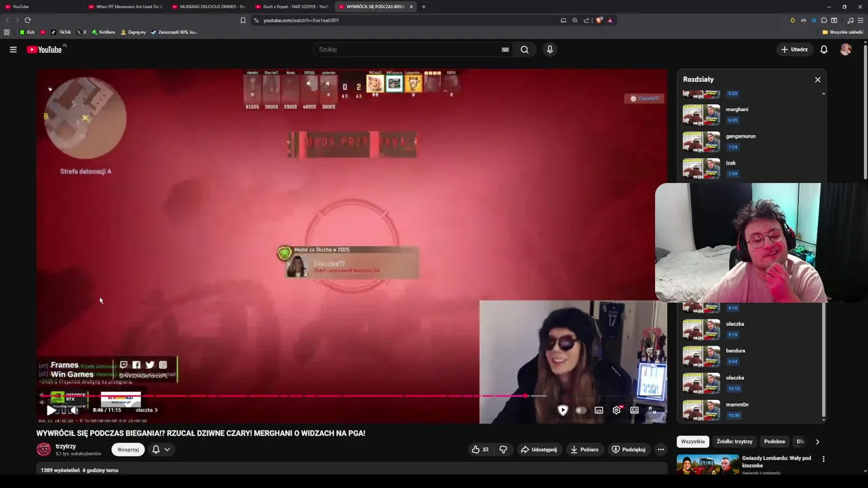Select the Podobne filter chip
The height and width of the screenshot is (488, 868).
point(774,442)
